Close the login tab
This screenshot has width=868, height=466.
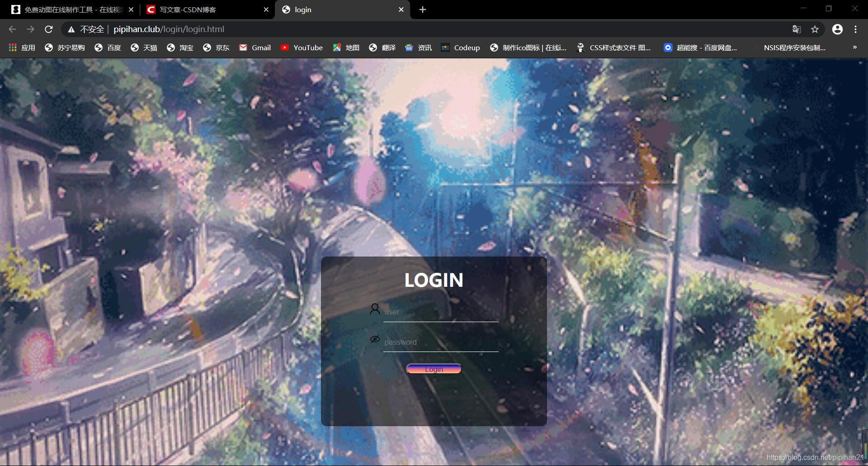[401, 10]
